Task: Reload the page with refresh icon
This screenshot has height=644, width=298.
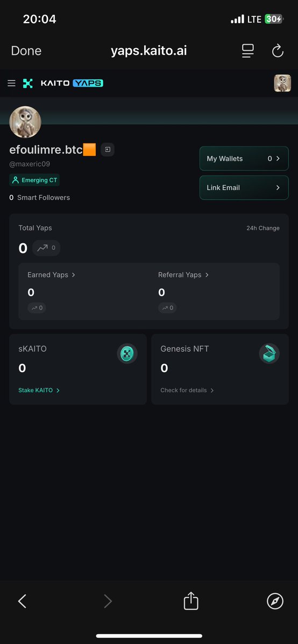Action: 278,51
